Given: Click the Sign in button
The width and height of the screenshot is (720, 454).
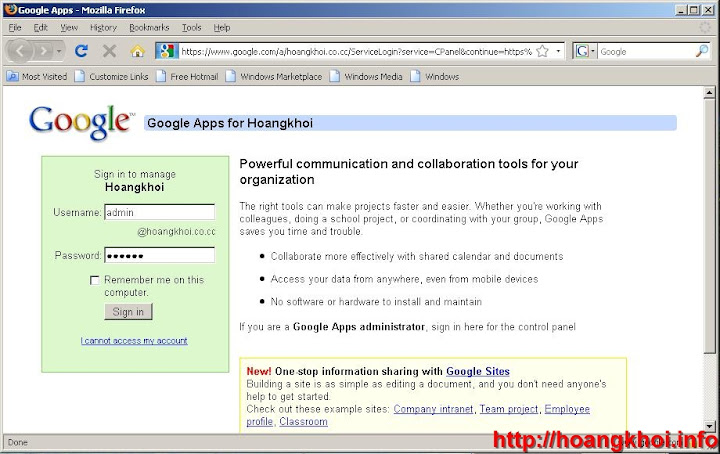Looking at the screenshot, I should [128, 312].
